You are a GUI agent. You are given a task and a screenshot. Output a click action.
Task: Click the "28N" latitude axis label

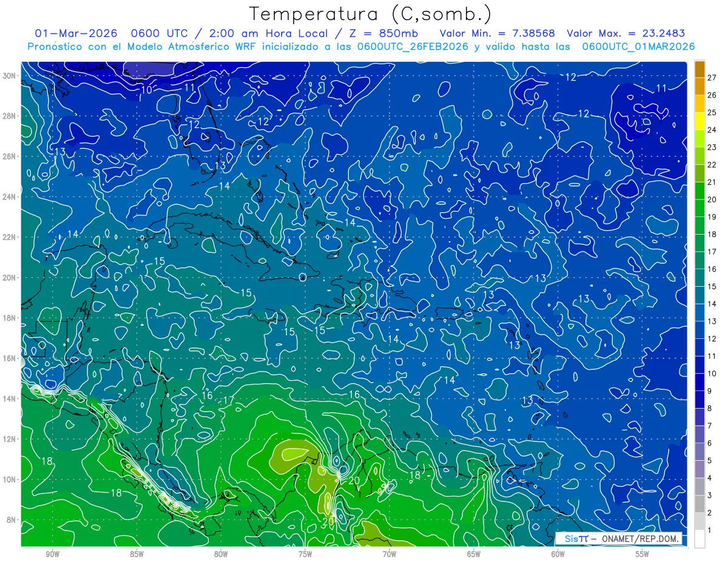tap(9, 116)
